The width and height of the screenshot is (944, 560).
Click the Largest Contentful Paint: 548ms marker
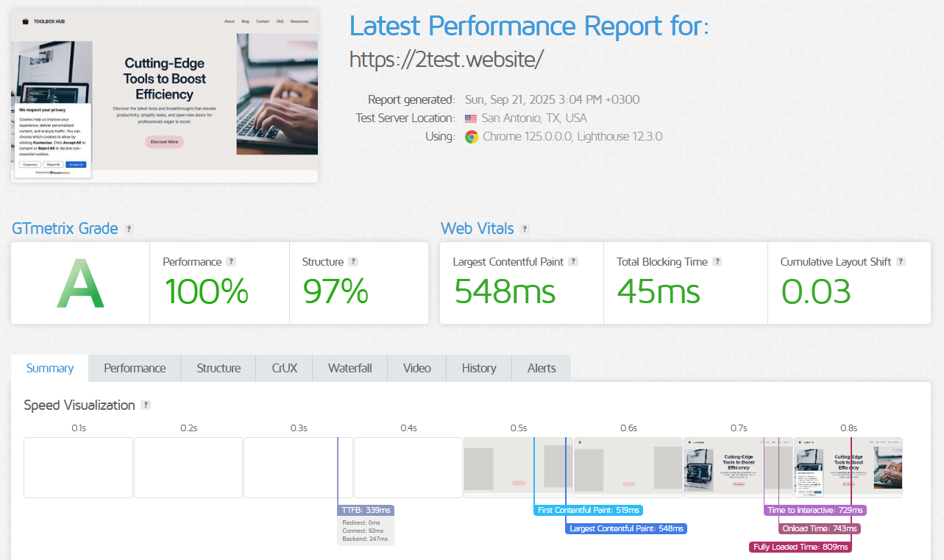pos(626,528)
